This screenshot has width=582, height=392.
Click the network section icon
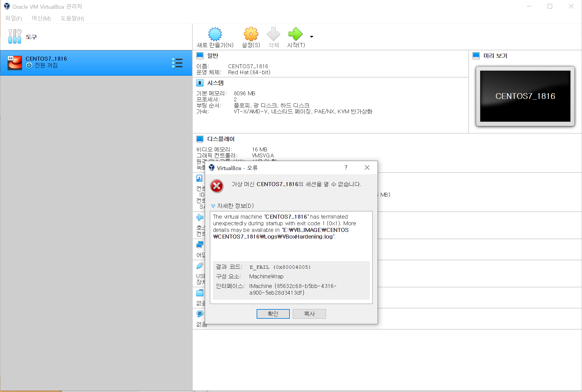coord(200,245)
